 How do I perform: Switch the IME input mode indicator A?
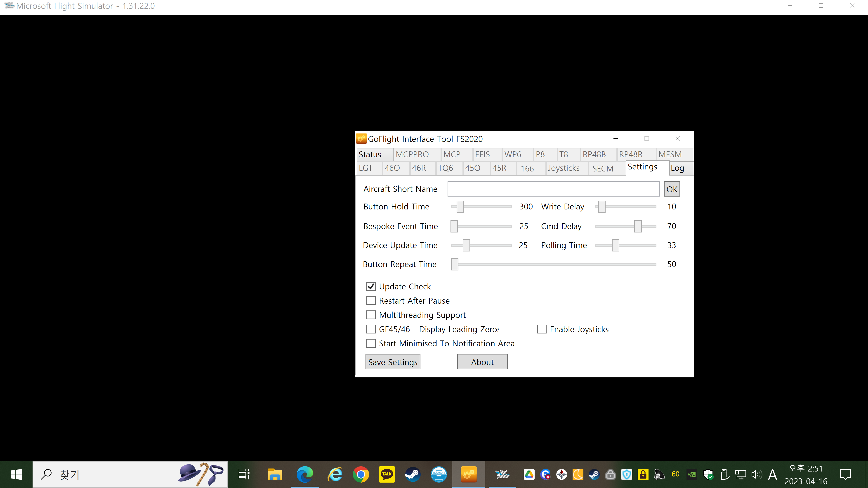(x=773, y=474)
